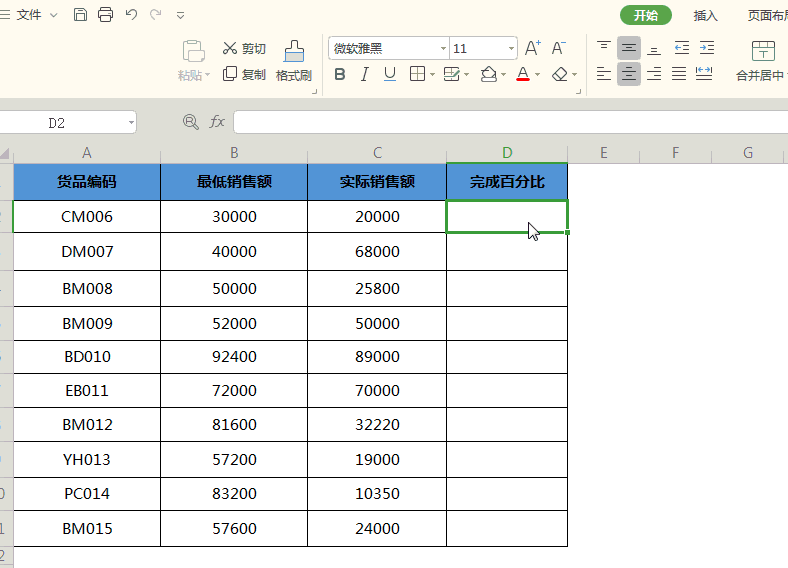Click the Insert Function fx icon
This screenshot has width=788, height=568.
(x=217, y=122)
